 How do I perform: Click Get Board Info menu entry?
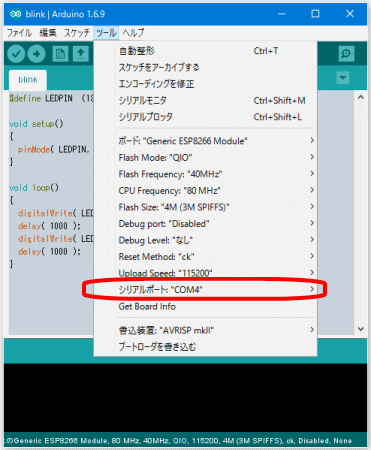coord(205,306)
